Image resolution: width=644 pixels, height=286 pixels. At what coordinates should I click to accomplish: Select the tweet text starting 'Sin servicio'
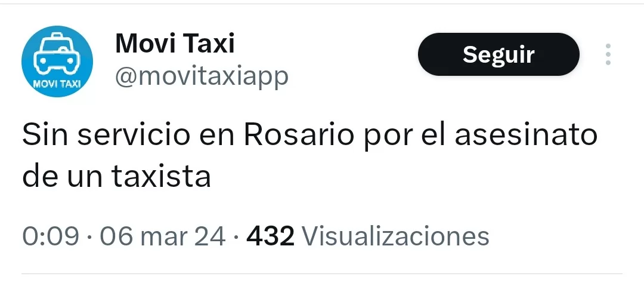pos(309,156)
